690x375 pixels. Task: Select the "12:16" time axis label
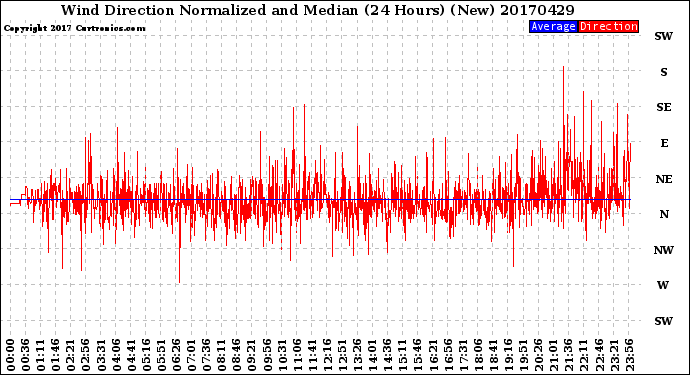327,355
